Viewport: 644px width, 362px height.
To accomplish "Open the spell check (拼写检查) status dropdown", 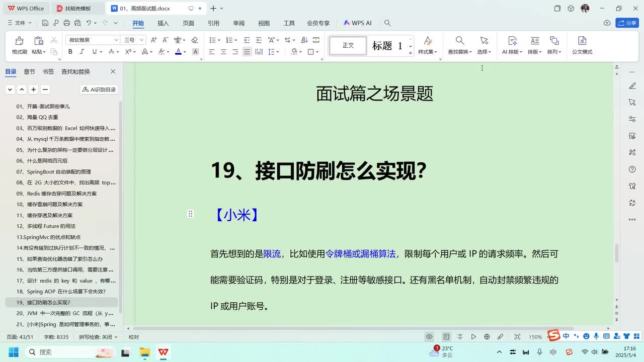I will point(98,337).
